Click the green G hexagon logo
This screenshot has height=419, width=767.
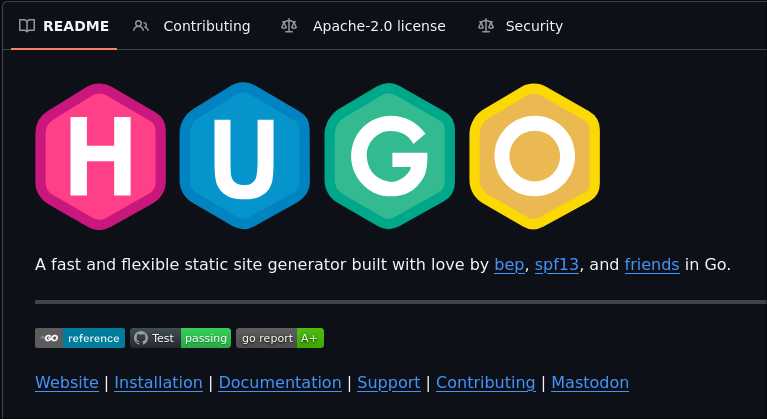click(389, 156)
